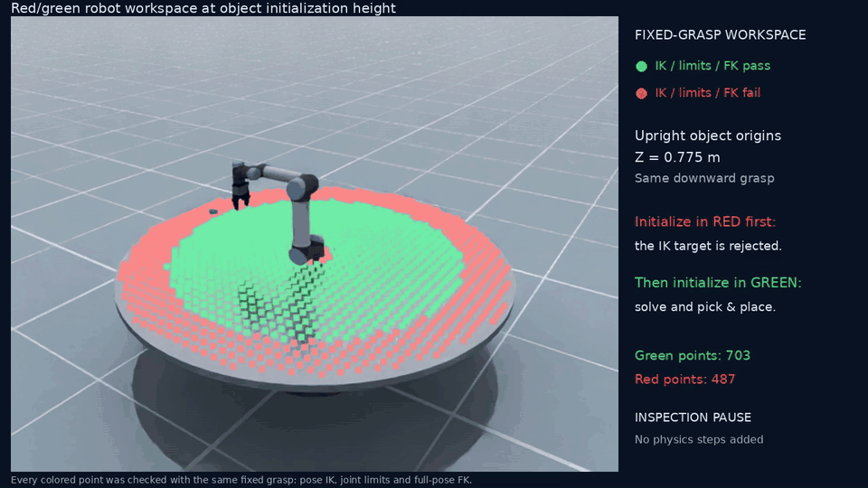Click the 'IK / limits / FK fail' label
Viewport: 868px width, 488px height.
(707, 93)
